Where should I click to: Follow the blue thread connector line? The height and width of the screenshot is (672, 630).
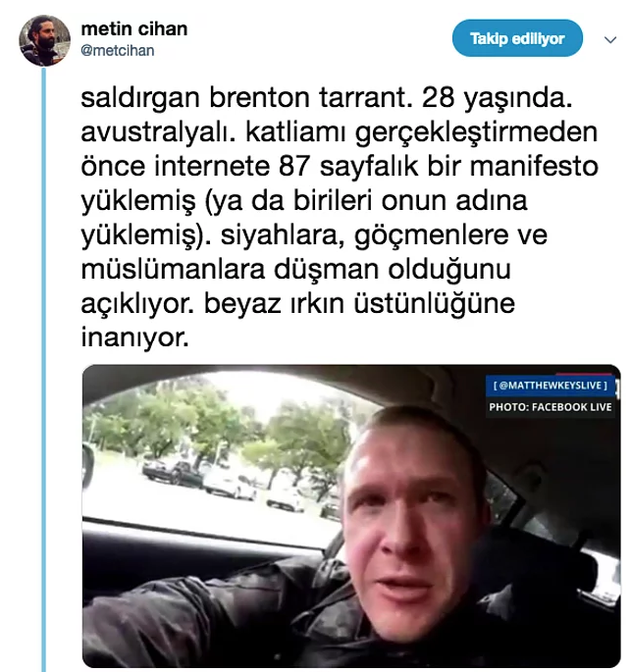pyautogui.click(x=44, y=370)
